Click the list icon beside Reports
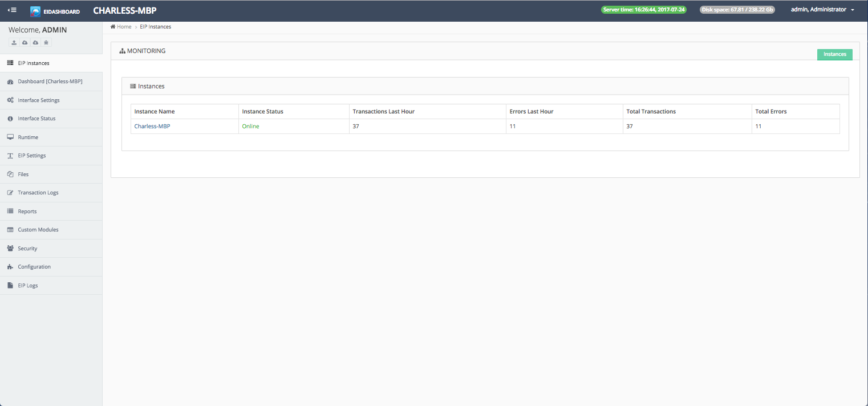 coord(10,211)
